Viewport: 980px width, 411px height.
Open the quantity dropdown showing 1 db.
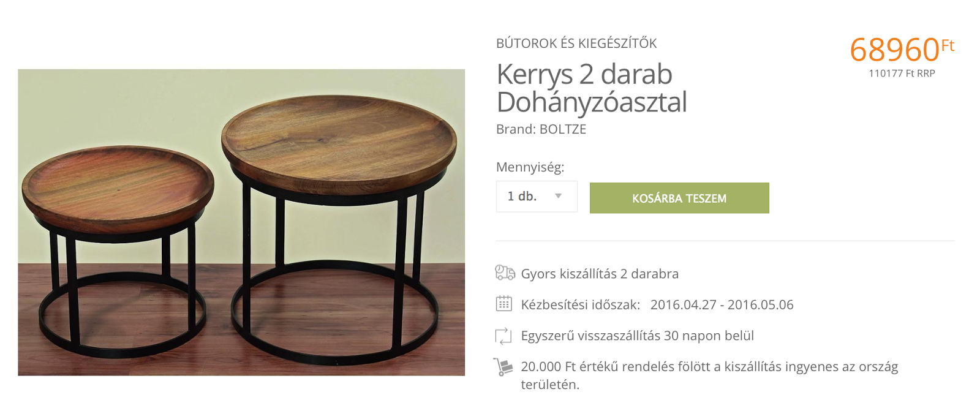537,196
